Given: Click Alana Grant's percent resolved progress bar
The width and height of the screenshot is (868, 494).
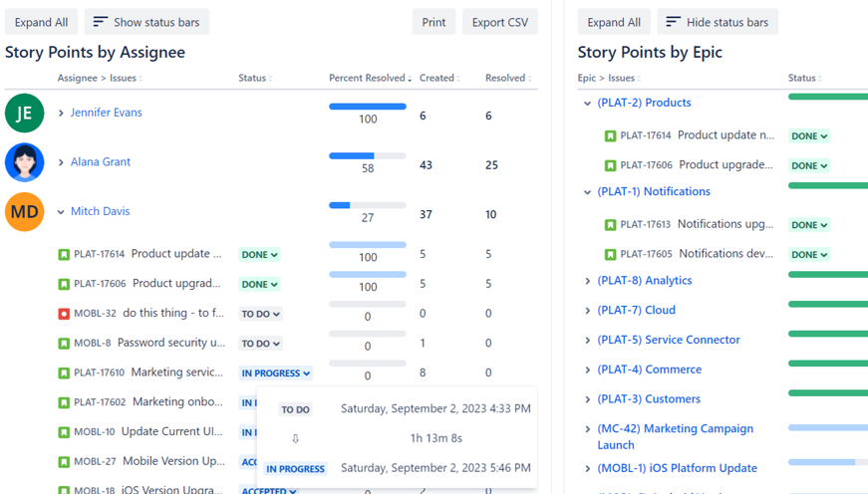Looking at the screenshot, I should coord(367,156).
